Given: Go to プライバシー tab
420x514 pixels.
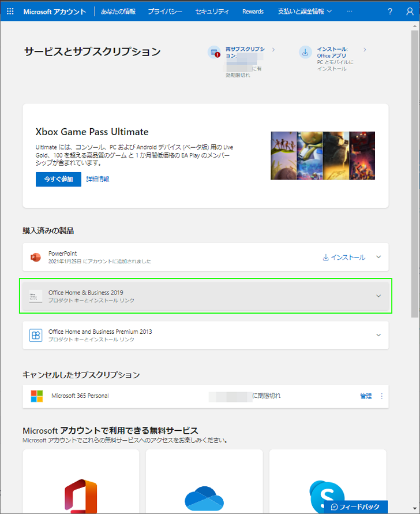Looking at the screenshot, I should (x=165, y=12).
